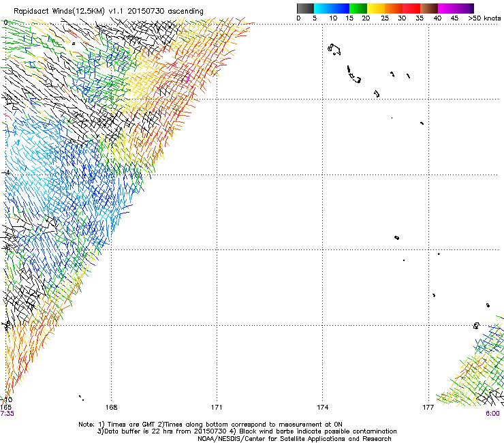The image size is (504, 443).
Task: Click the legend tick label '10'
Action: [333, 18]
